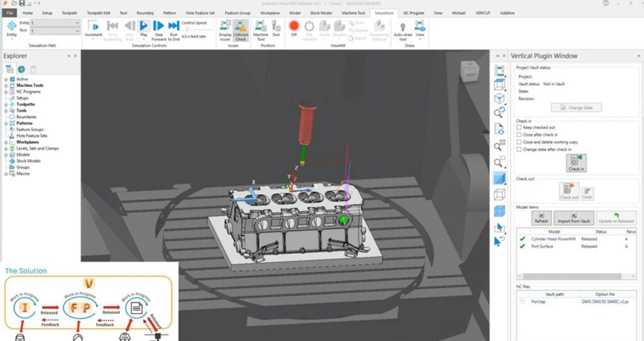Select the shaded blue cube icon
Image resolution: width=644 pixels, height=341 pixels.
point(500,179)
